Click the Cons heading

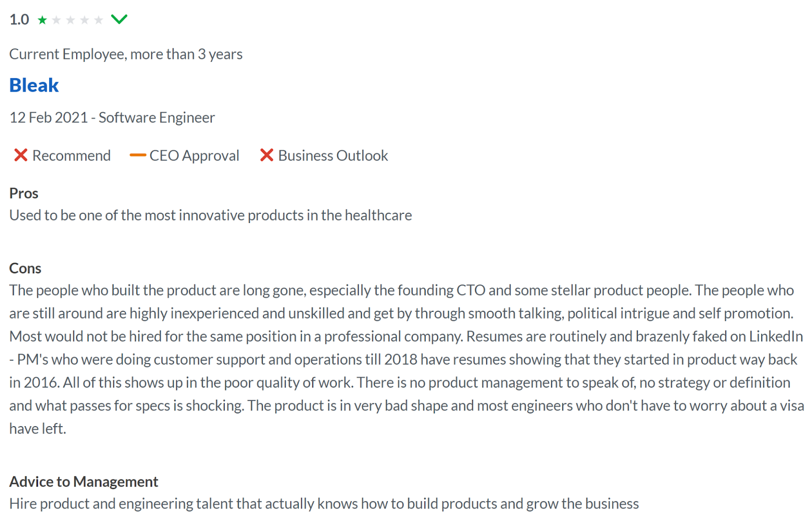click(x=25, y=268)
